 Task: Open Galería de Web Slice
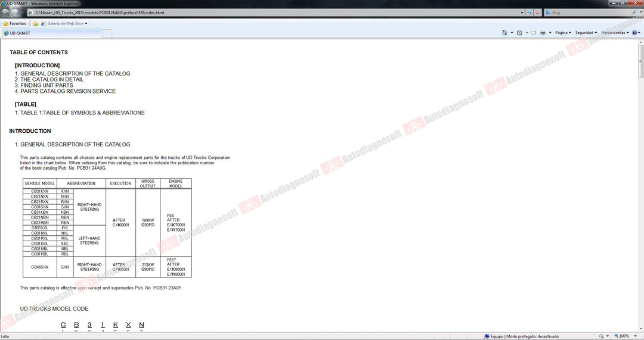tap(64, 23)
